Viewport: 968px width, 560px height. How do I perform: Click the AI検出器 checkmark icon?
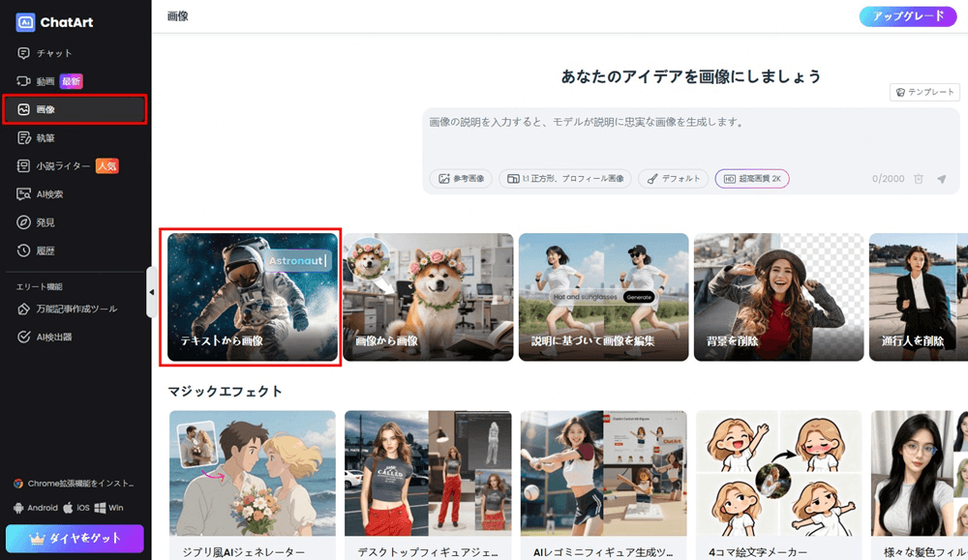[x=23, y=337]
